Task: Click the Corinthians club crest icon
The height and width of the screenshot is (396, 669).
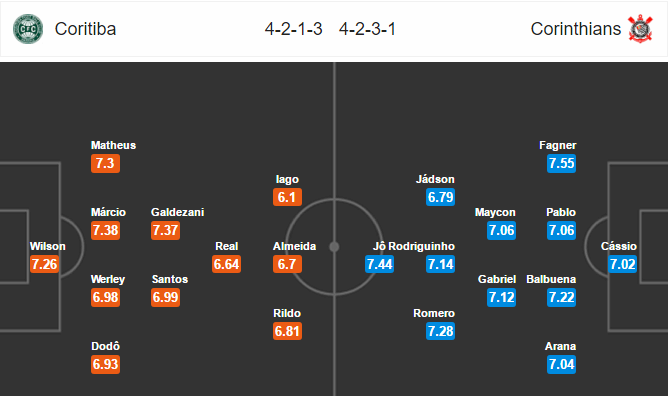Action: (x=640, y=29)
